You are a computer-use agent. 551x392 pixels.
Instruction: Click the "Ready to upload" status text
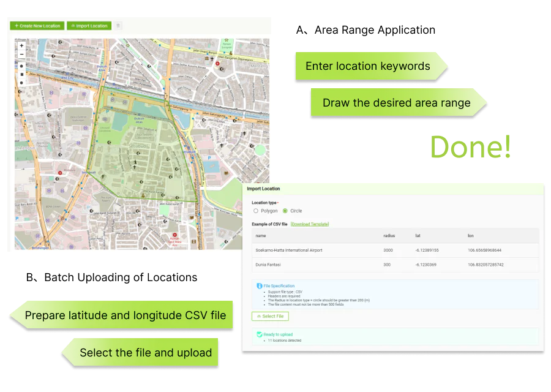point(278,334)
